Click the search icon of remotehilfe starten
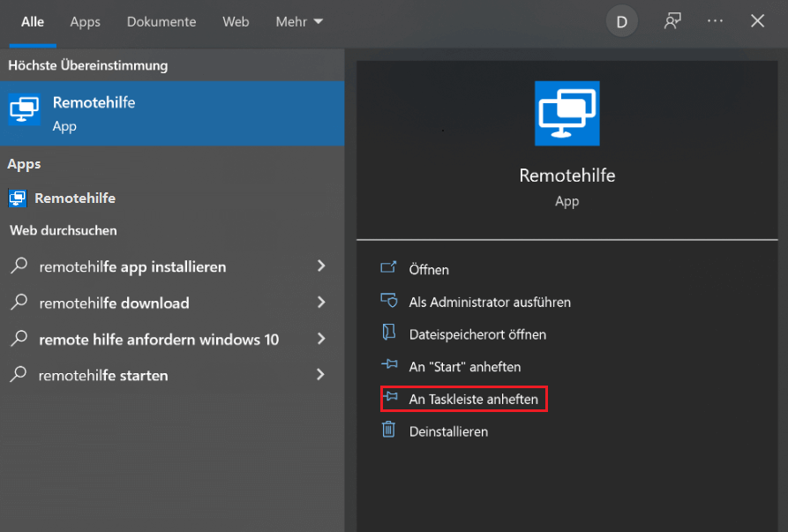The image size is (788, 532). click(x=19, y=374)
